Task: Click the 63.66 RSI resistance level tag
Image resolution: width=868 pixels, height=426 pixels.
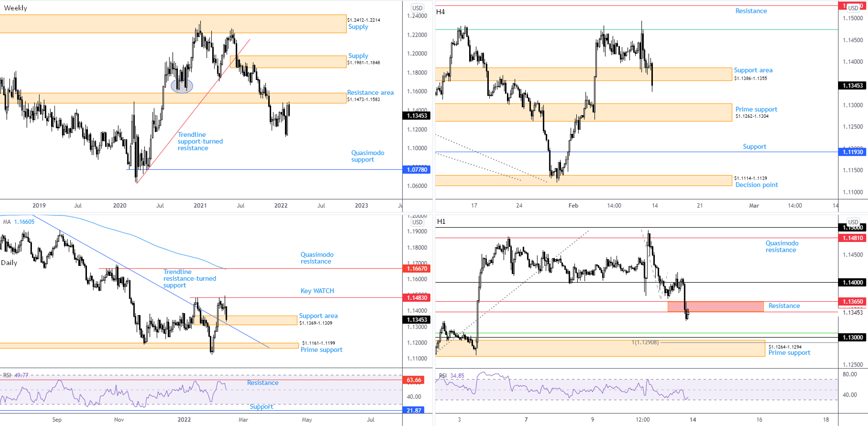Action: coord(414,380)
